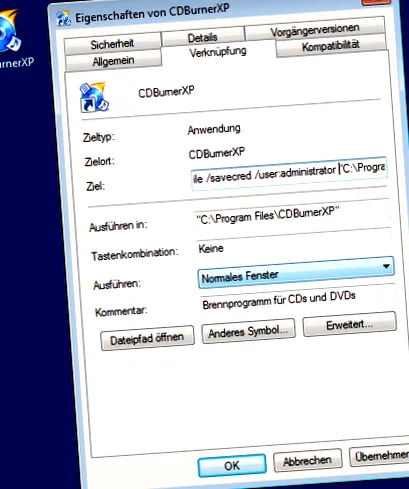409x489 pixels.
Task: Cancel with the Abbrechen button
Action: pos(307,460)
